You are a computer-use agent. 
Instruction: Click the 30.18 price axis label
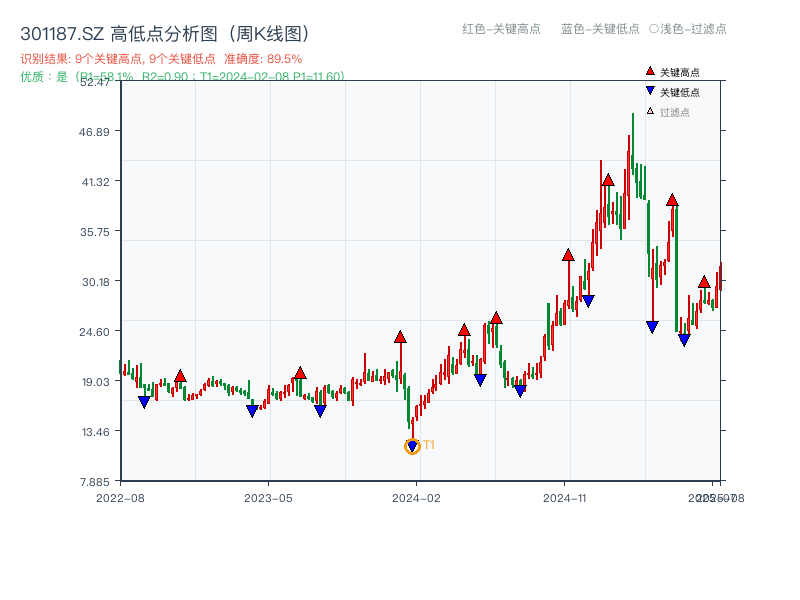96,282
